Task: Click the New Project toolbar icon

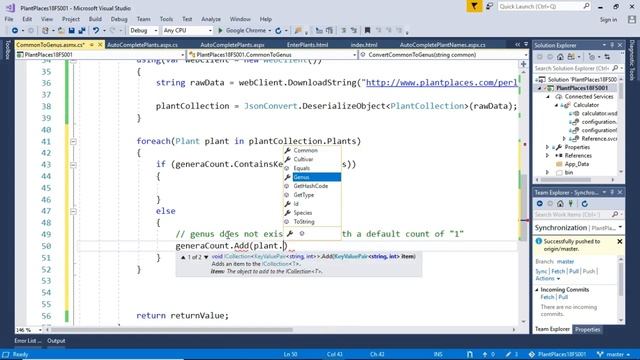Action: (45, 31)
